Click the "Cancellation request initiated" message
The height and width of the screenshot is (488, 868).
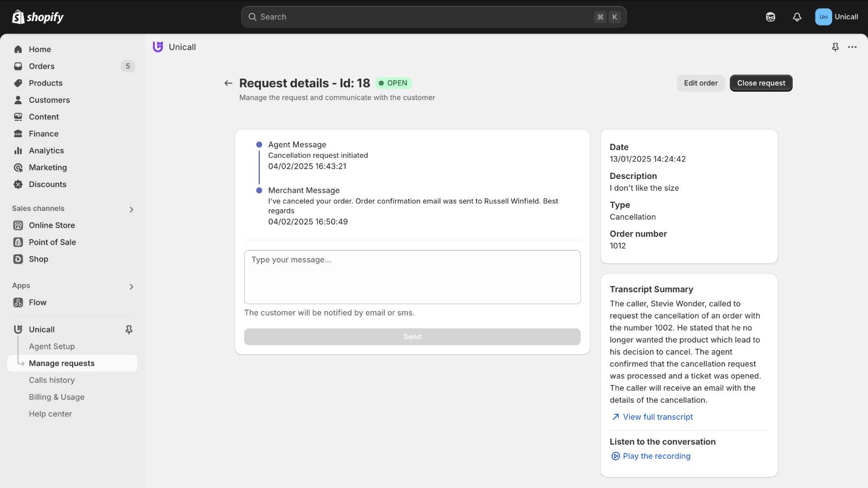coord(318,155)
